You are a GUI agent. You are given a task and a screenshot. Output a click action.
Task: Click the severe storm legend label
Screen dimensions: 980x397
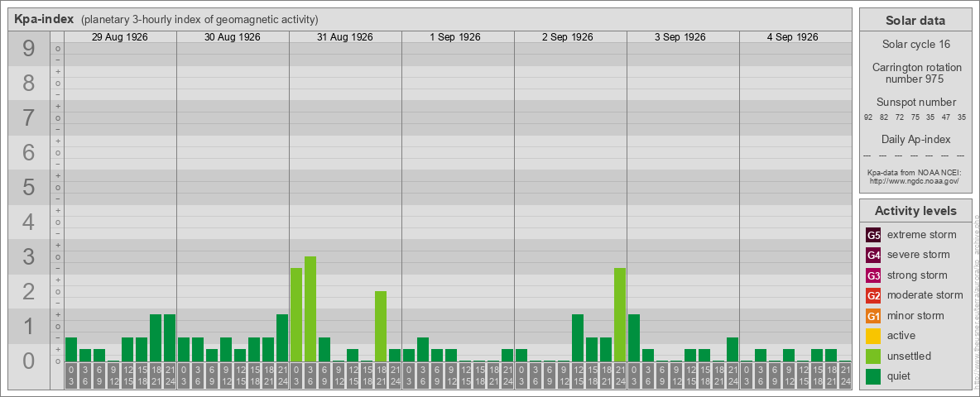click(919, 255)
